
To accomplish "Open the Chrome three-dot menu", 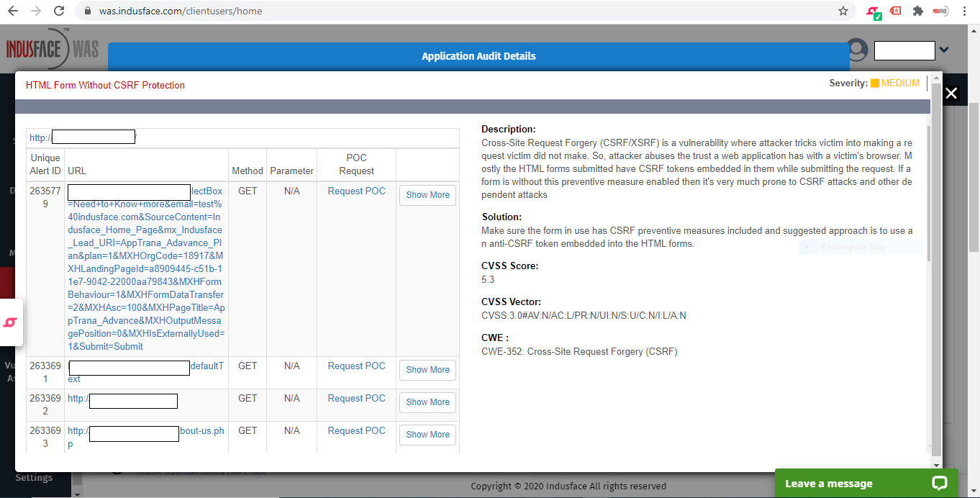I will pyautogui.click(x=964, y=12).
